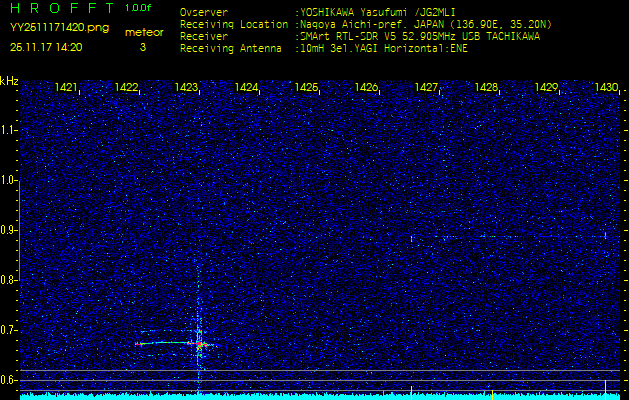This screenshot has height=400, width=629.
Task: Click the HROFFT title text
Action: click(x=62, y=9)
